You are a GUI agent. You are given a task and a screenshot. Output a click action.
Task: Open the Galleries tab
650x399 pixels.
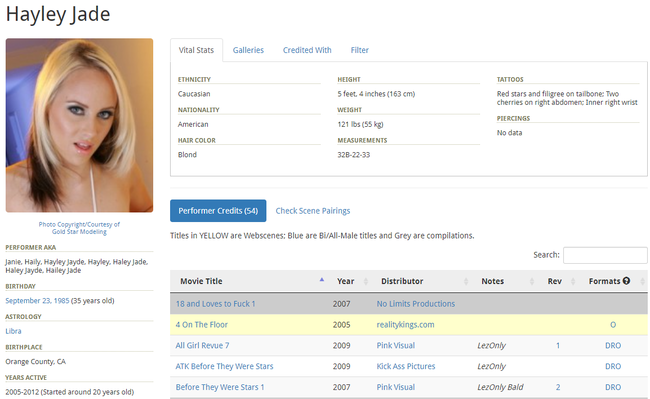(x=248, y=50)
